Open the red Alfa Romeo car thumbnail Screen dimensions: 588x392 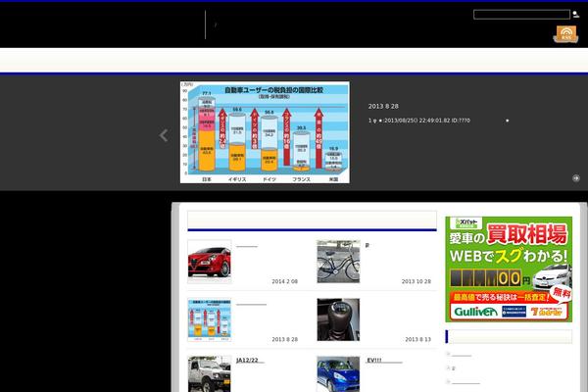coord(210,262)
